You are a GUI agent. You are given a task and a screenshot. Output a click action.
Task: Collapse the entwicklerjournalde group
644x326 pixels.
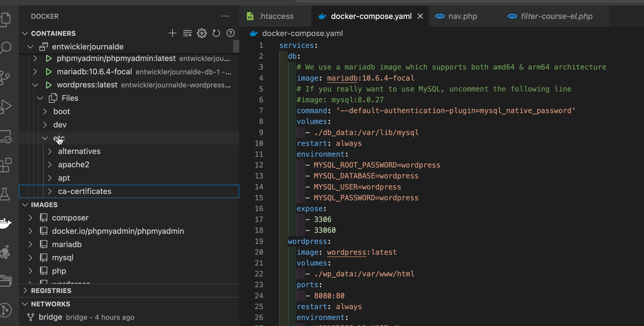(30, 47)
